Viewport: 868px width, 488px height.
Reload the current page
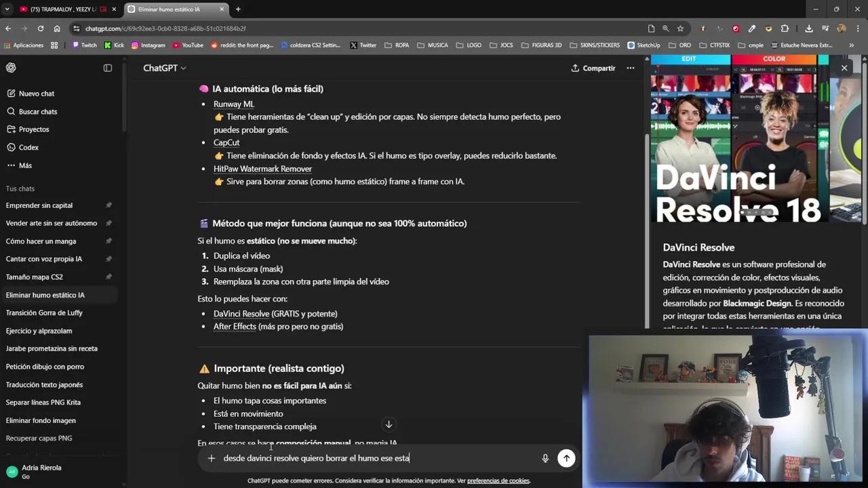click(x=41, y=28)
